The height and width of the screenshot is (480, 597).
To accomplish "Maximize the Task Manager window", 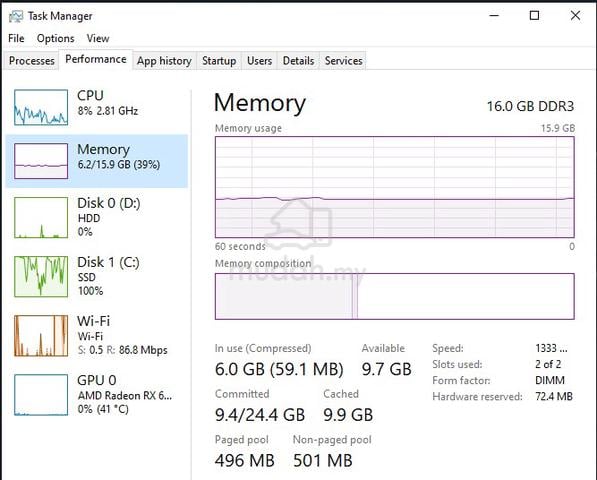I will tap(535, 16).
